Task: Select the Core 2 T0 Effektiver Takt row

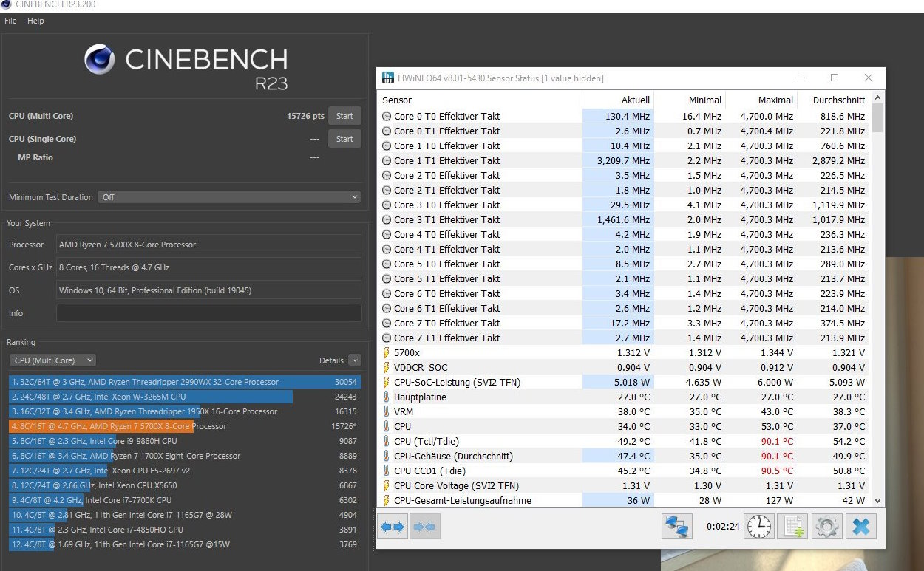Action: 623,175
